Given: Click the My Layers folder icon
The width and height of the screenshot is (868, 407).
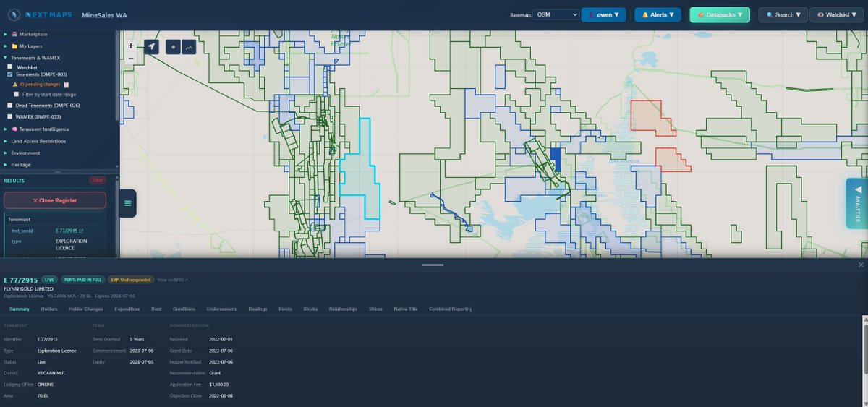Looking at the screenshot, I should tap(14, 46).
